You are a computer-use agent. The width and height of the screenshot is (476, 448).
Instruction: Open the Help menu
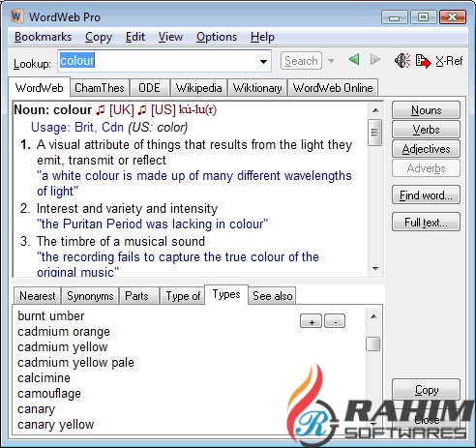[262, 37]
